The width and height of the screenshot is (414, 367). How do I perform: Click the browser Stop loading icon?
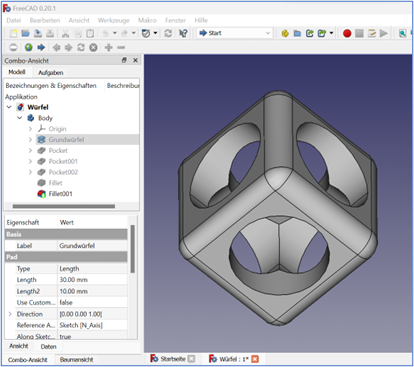93,47
